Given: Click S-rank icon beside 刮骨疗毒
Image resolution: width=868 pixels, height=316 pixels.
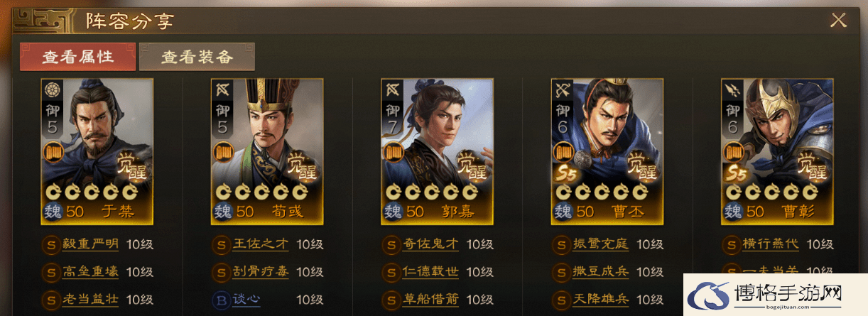Looking at the screenshot, I should point(222,272).
